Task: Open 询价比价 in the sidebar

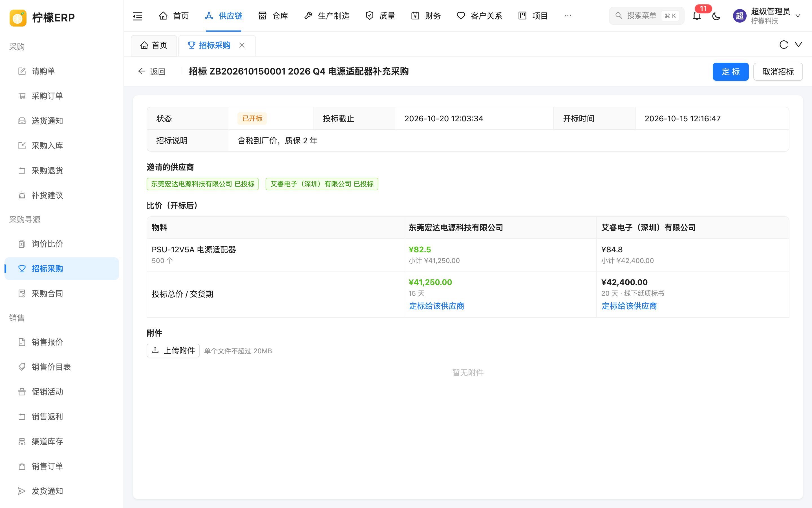Action: click(x=62, y=244)
